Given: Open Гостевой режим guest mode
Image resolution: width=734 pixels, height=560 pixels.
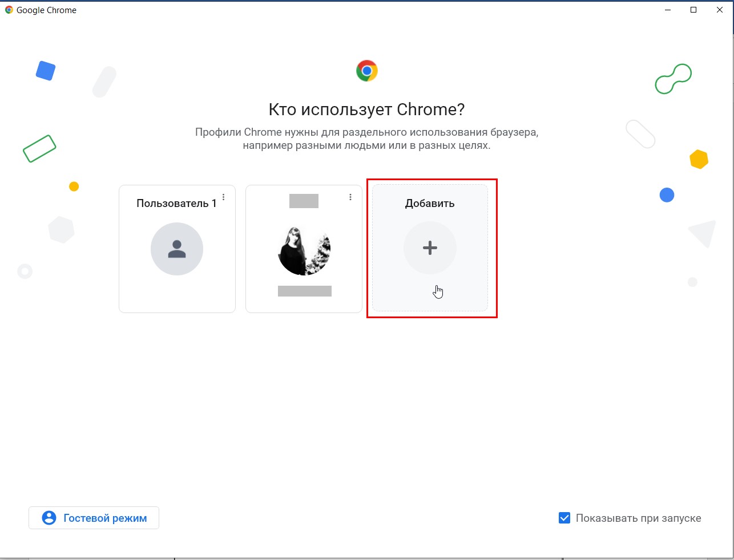Looking at the screenshot, I should click(x=94, y=518).
